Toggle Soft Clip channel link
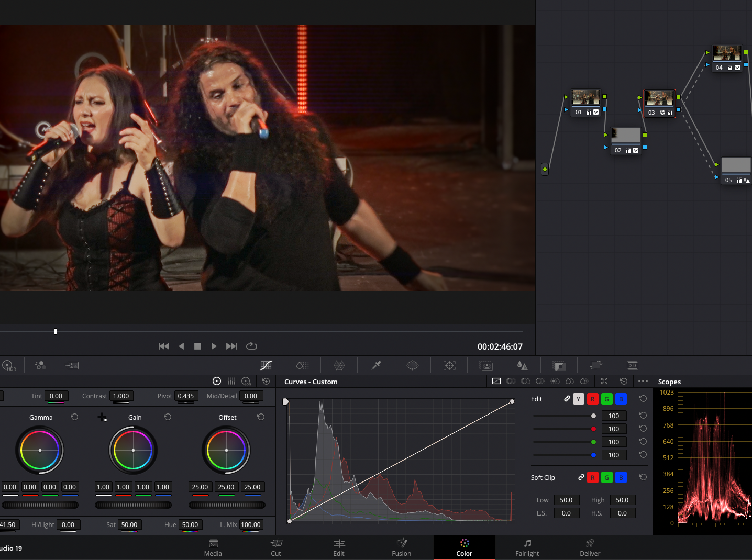This screenshot has width=752, height=560. point(581,477)
